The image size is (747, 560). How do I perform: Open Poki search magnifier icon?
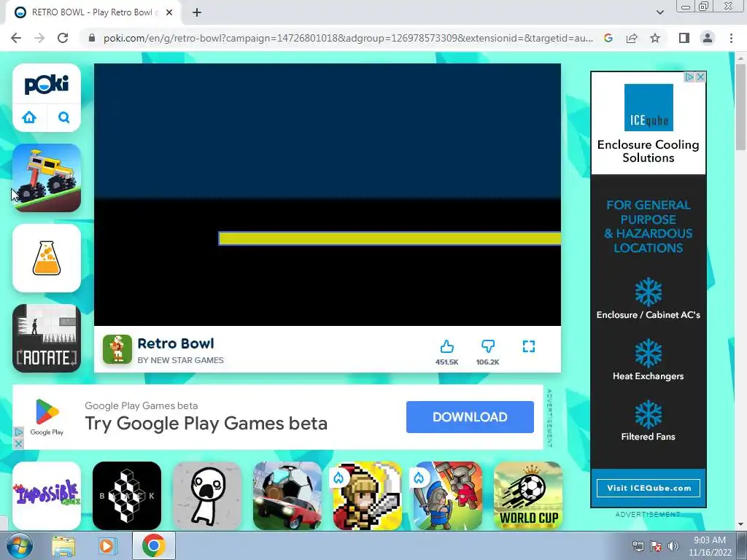[x=64, y=117]
